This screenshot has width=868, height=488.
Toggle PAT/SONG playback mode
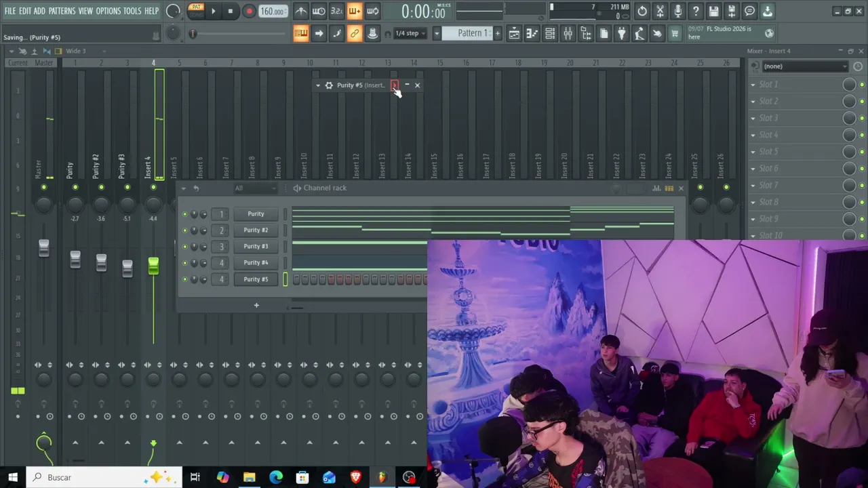click(196, 11)
